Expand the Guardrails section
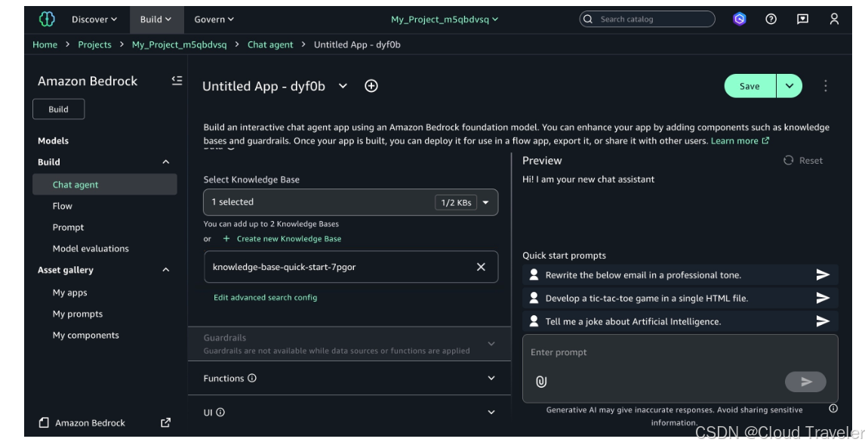This screenshot has width=868, height=448. tap(491, 344)
